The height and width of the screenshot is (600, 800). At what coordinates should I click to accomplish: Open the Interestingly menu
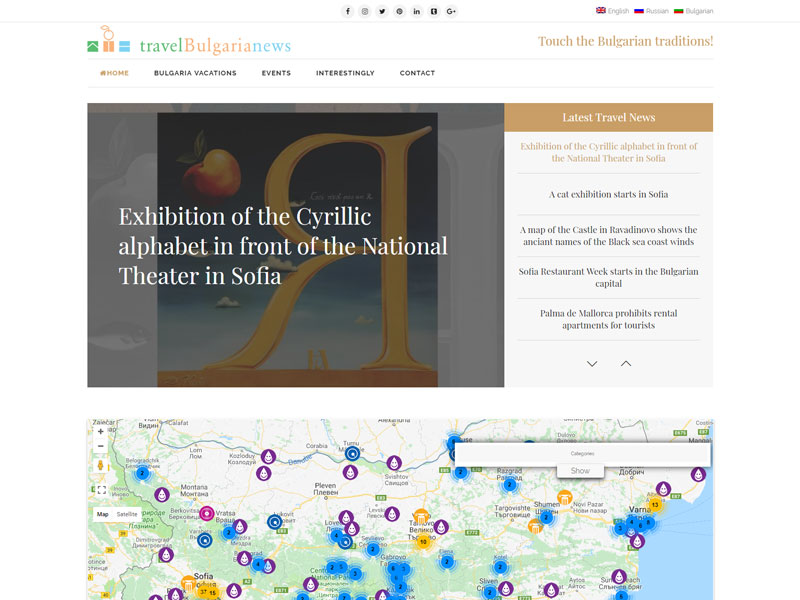click(345, 73)
